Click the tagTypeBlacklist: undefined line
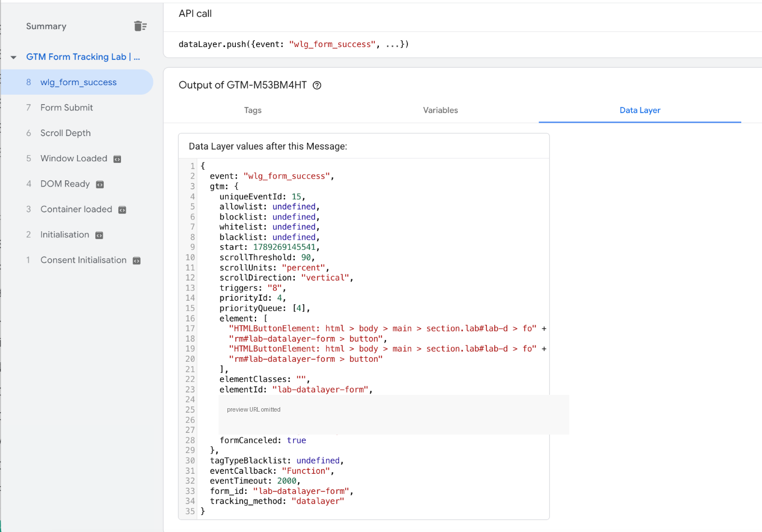This screenshot has width=762, height=532. [x=277, y=460]
